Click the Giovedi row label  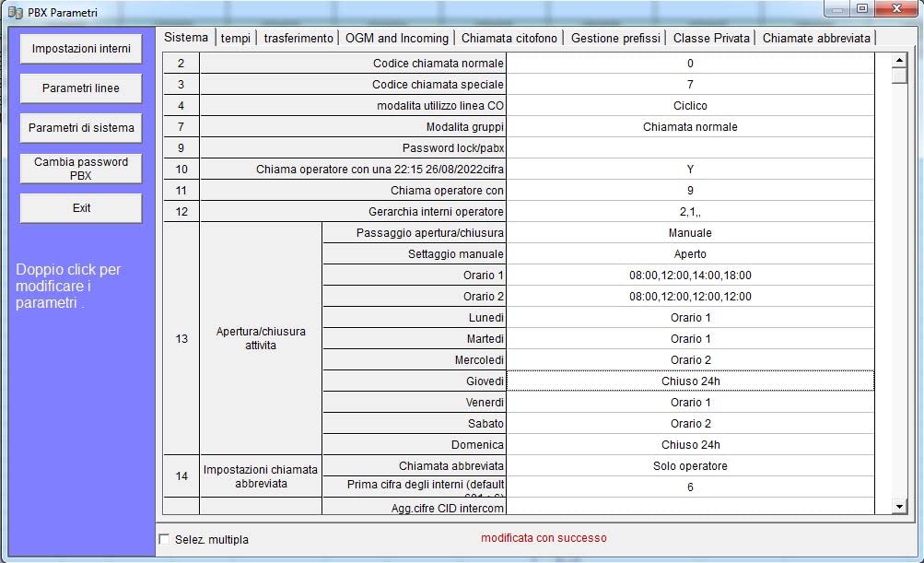[x=415, y=381]
